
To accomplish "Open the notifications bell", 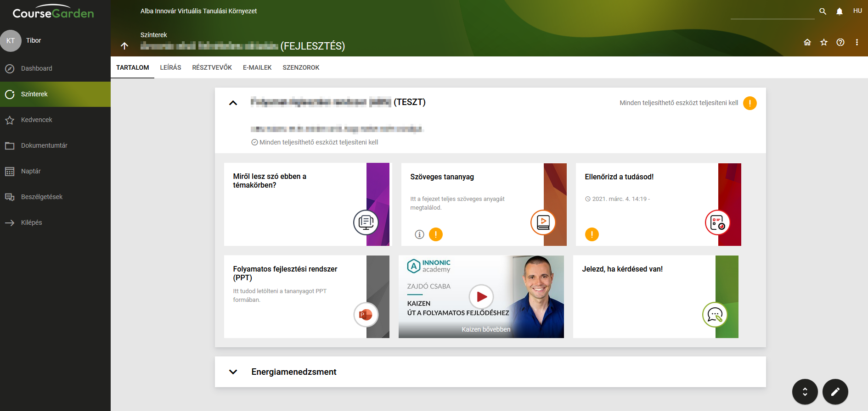I will click(839, 11).
